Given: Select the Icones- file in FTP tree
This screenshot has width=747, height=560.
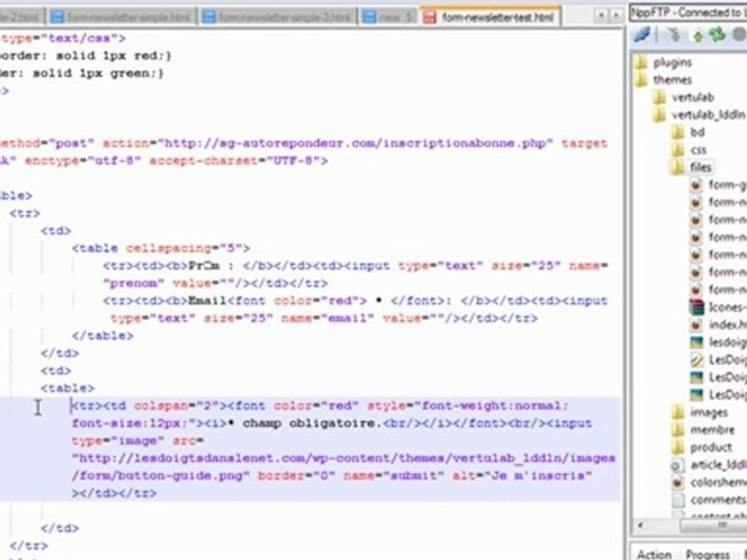Looking at the screenshot, I should click(x=727, y=307).
